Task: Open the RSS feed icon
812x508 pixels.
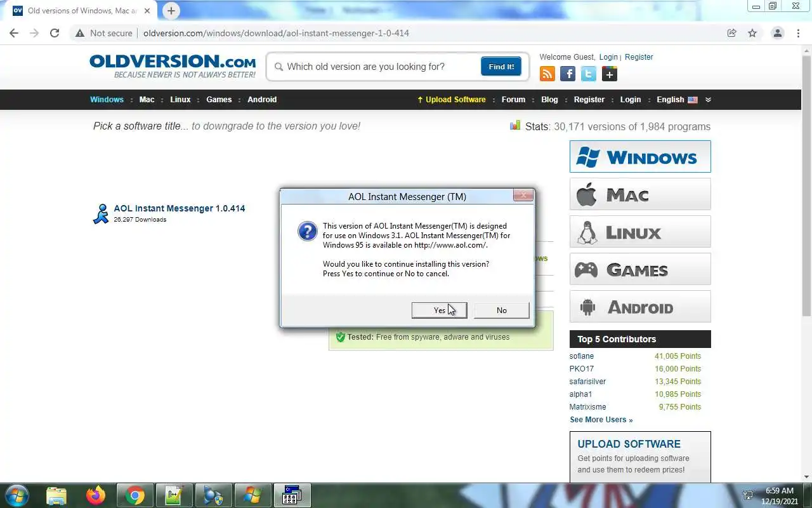Action: 547,74
